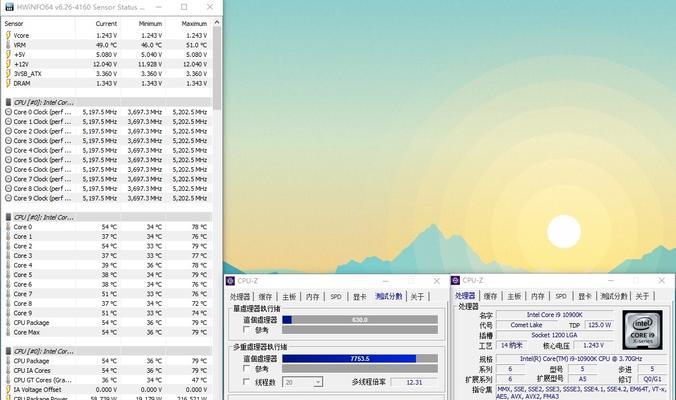Click the multi-thread score bar showing 7753.5
This screenshot has height=400, width=676.
point(360,359)
